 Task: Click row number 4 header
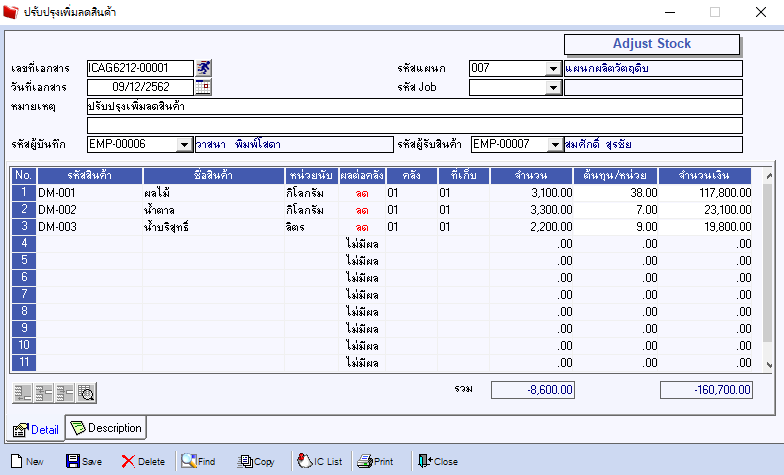click(24, 244)
